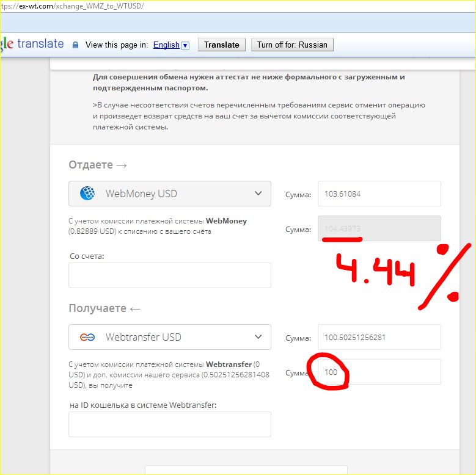Click the Webtransfer commission note text
Image resolution: width=476 pixels, height=475 pixels.
[x=169, y=375]
